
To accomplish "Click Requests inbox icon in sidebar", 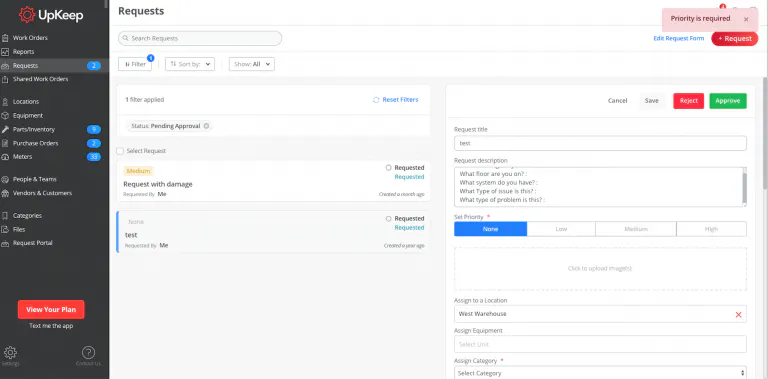I will tap(5, 66).
